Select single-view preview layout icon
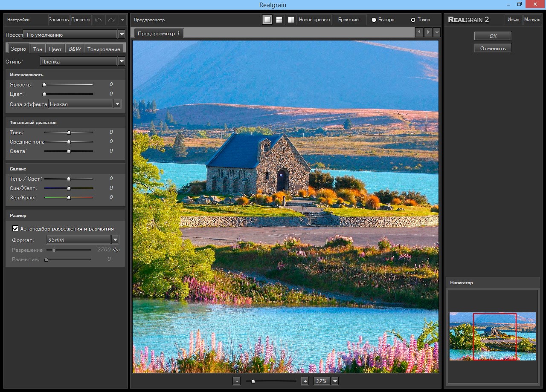This screenshot has height=392, width=546. [267, 20]
